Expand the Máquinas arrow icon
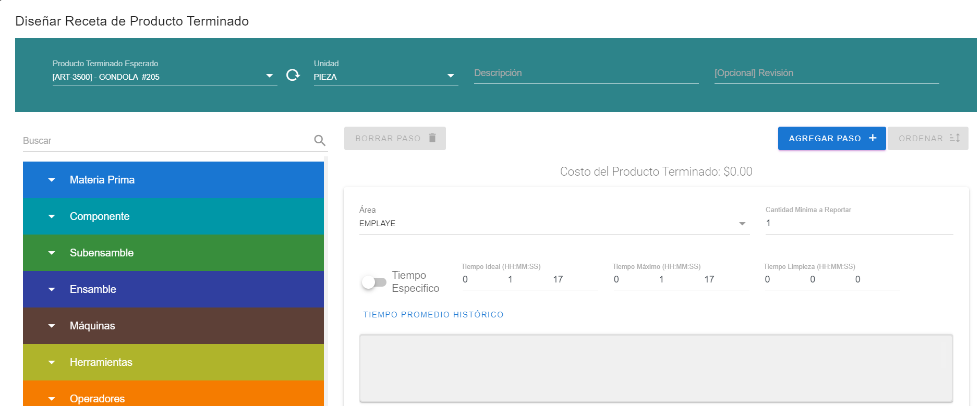The height and width of the screenshot is (406, 980). click(52, 326)
